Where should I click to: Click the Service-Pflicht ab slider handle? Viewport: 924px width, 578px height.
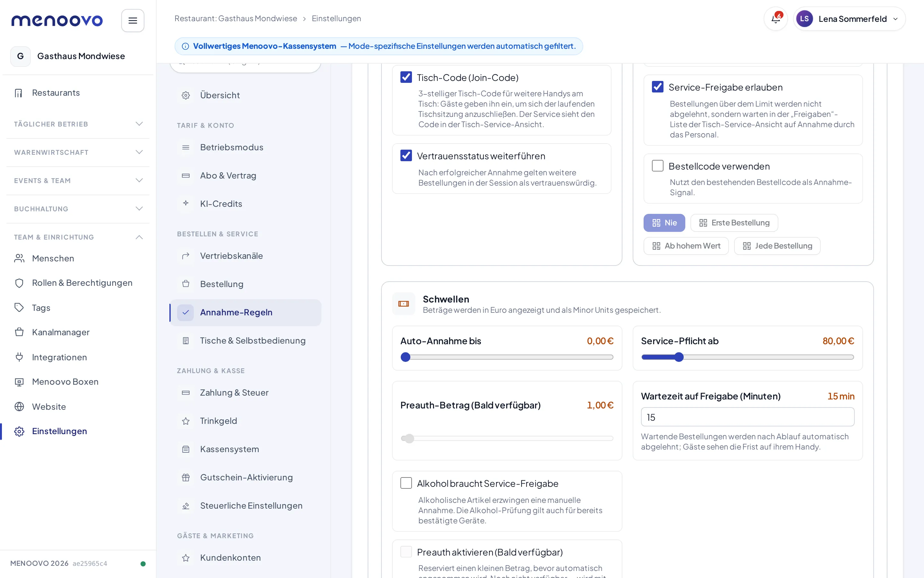point(679,357)
